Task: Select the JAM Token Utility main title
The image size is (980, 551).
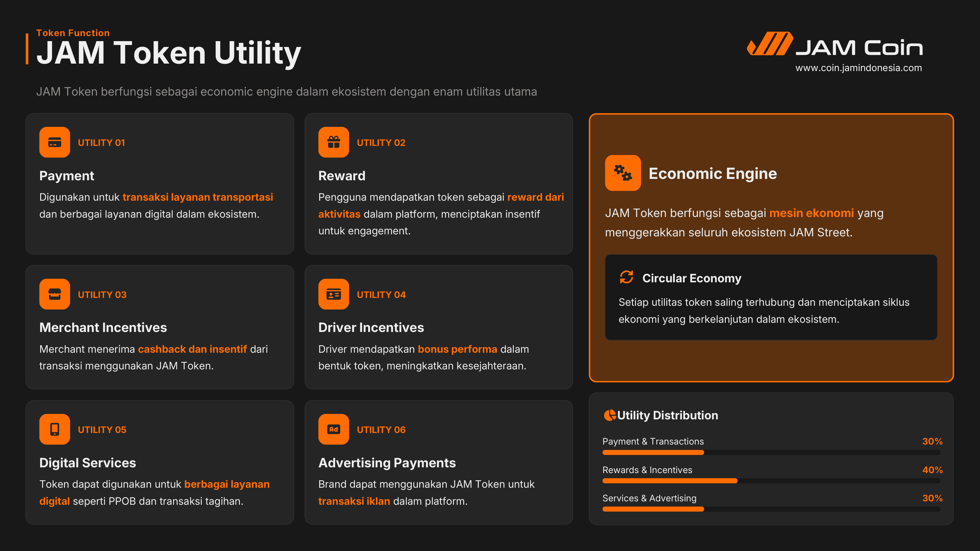Action: pyautogui.click(x=168, y=53)
